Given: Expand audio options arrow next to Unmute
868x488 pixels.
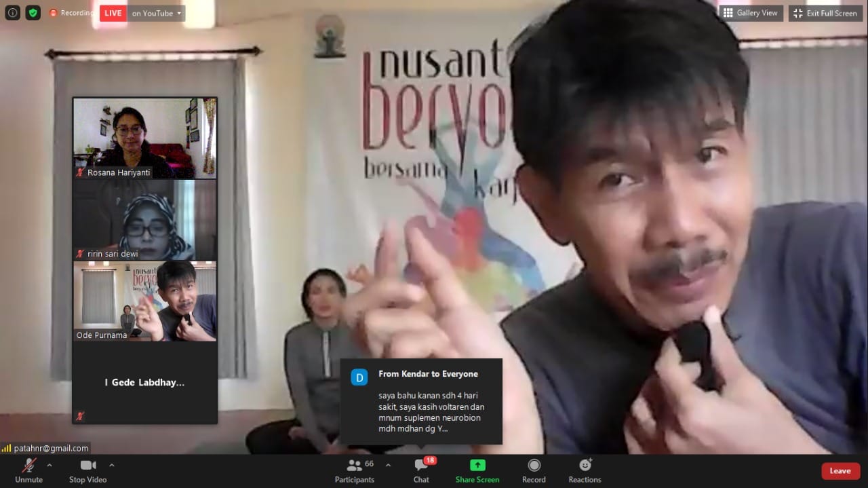Looking at the screenshot, I should 50,465.
